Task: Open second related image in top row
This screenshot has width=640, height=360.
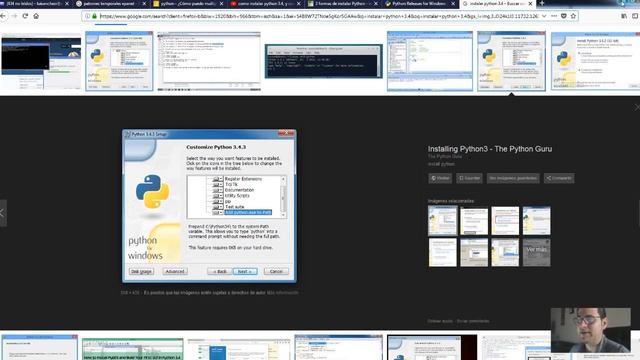Action: click(474, 221)
